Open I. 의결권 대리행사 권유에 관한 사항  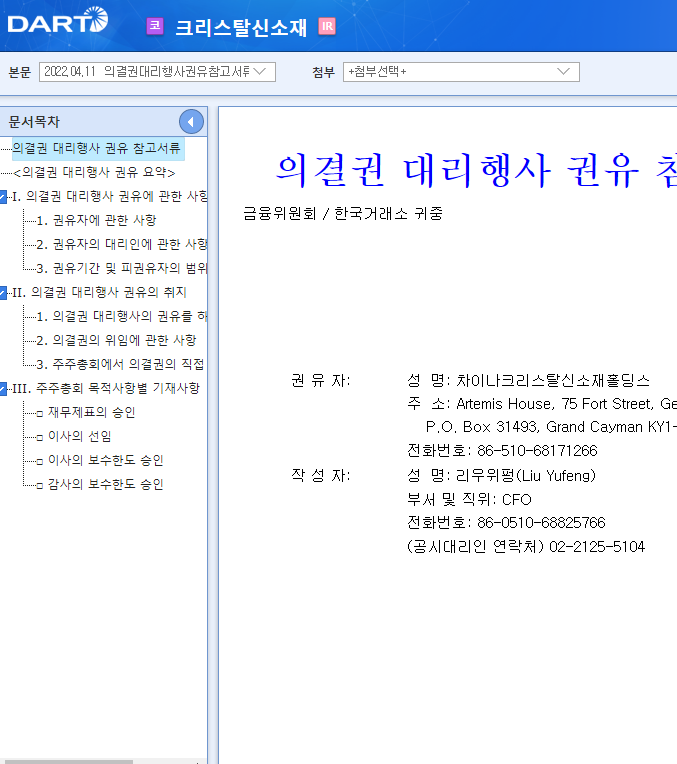click(110, 196)
